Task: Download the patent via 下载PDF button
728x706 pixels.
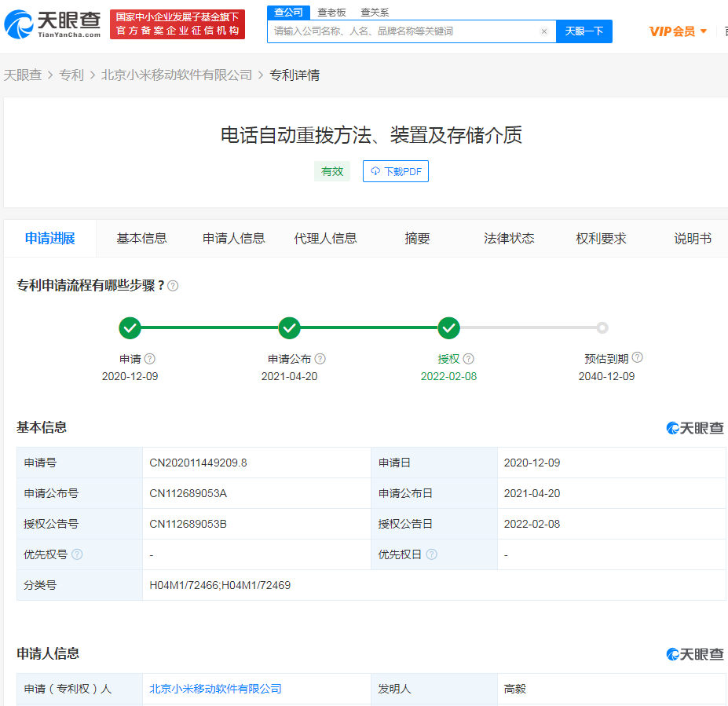Action: click(x=396, y=171)
